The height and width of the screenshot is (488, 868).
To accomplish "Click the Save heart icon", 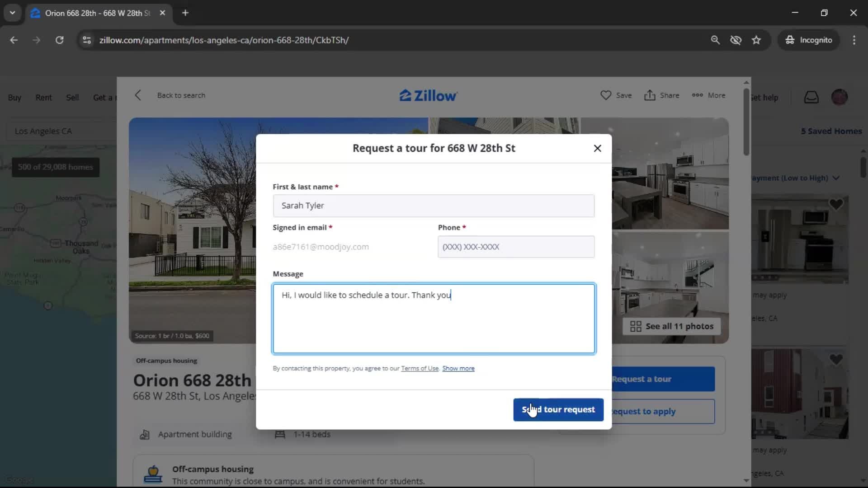I will pos(606,95).
